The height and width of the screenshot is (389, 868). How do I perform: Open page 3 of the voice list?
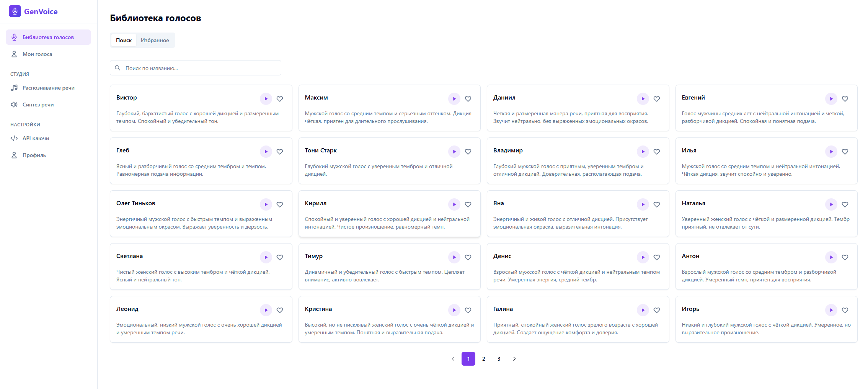(x=499, y=359)
